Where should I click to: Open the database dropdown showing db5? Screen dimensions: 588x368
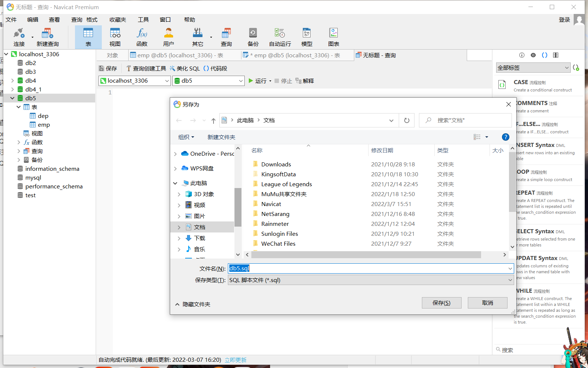click(x=208, y=81)
